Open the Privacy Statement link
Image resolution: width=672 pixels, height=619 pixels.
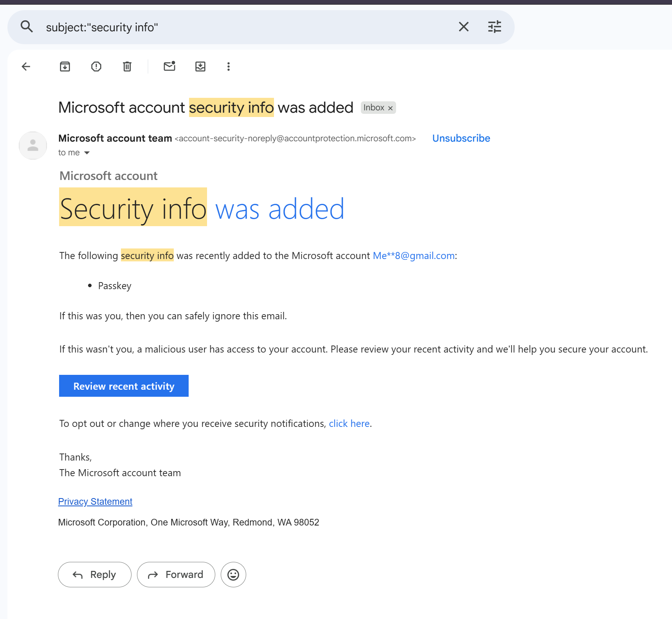[95, 501]
